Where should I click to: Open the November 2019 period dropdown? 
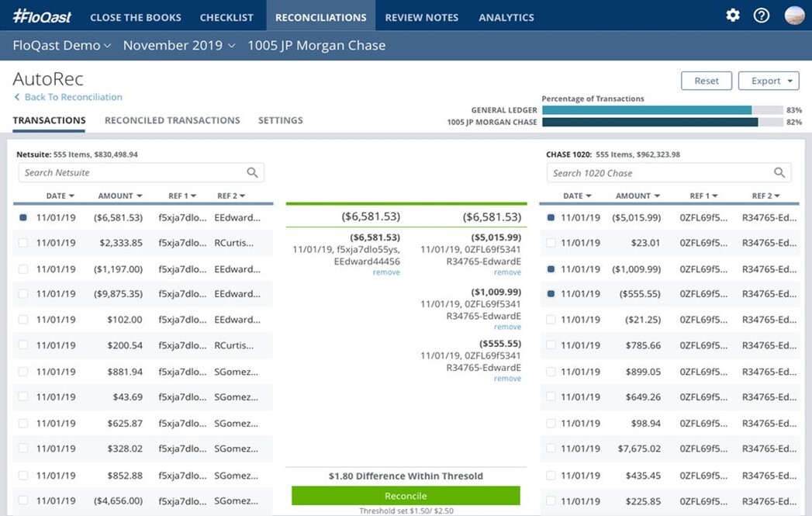[178, 45]
